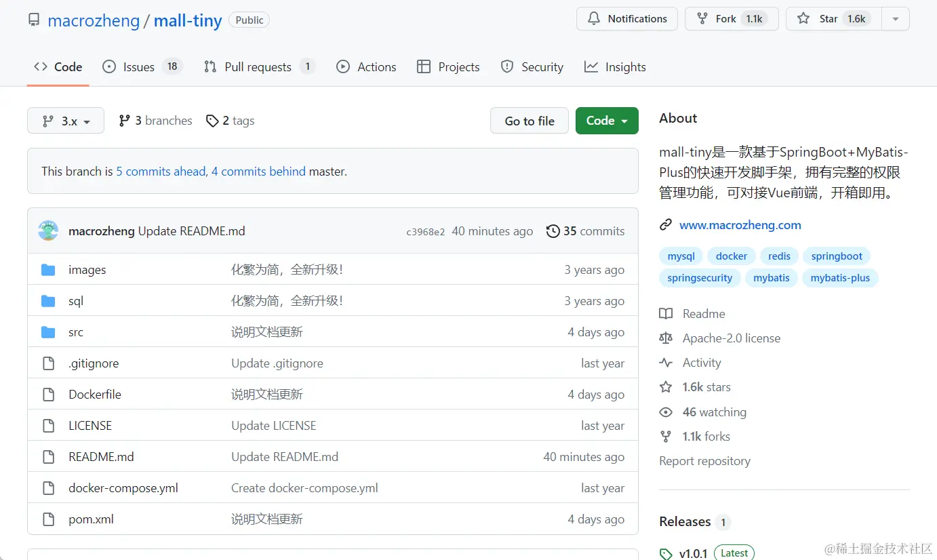Fork the mall-tiny repository
This screenshot has height=560, width=937.
[x=732, y=19]
